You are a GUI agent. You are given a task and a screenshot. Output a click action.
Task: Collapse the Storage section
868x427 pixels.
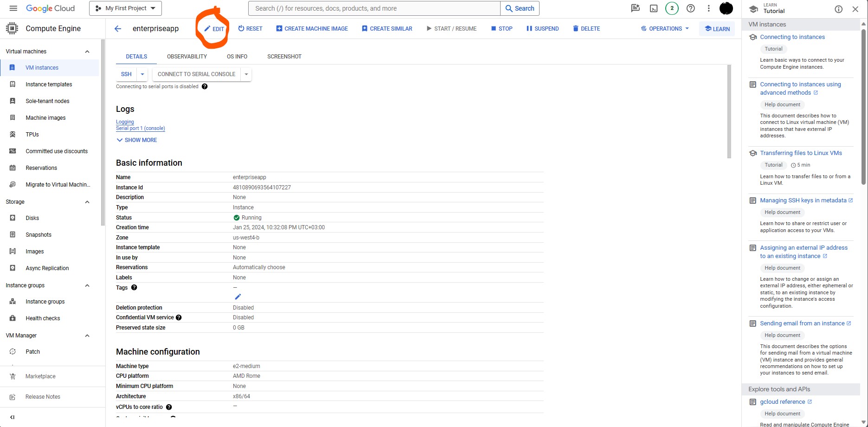point(87,202)
